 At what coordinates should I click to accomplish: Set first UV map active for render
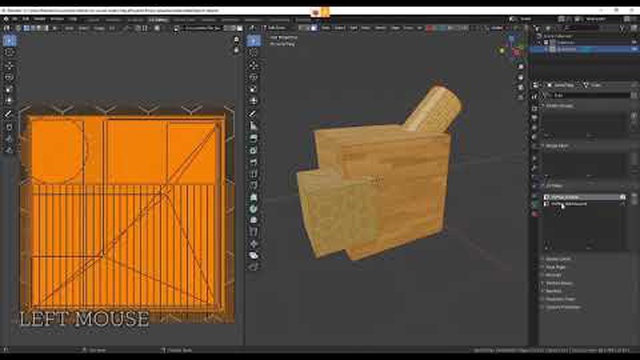point(622,197)
